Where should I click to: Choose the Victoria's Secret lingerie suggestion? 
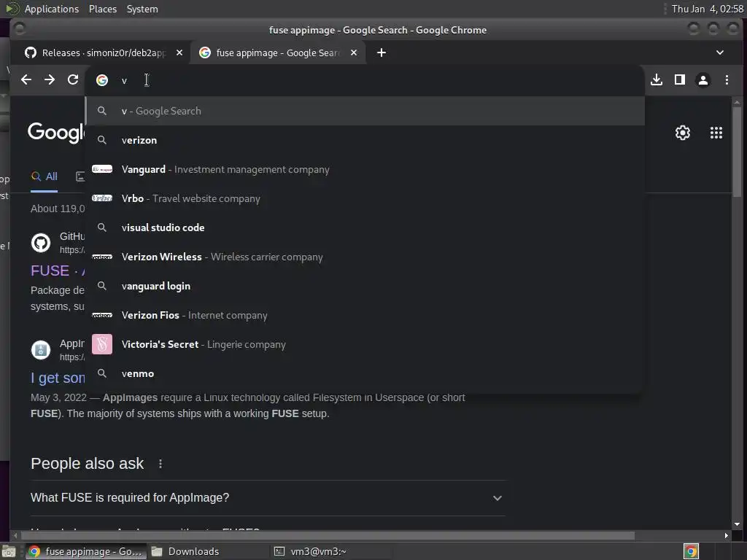tap(365, 344)
